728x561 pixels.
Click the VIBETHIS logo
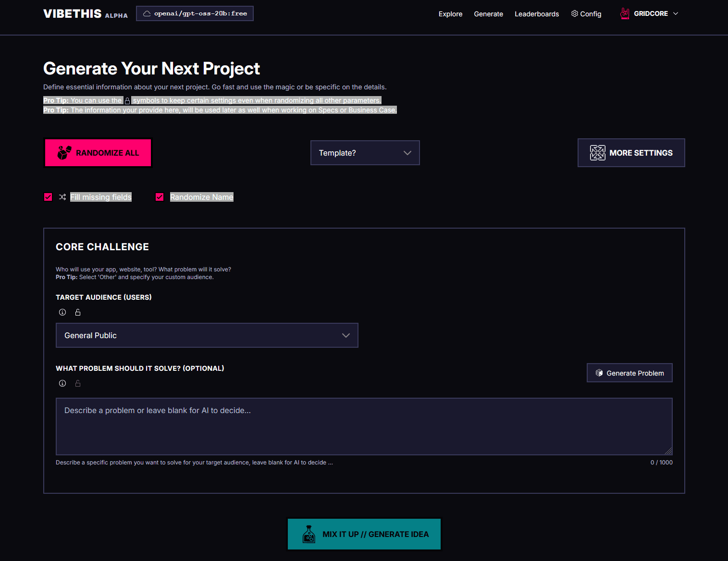click(x=73, y=13)
